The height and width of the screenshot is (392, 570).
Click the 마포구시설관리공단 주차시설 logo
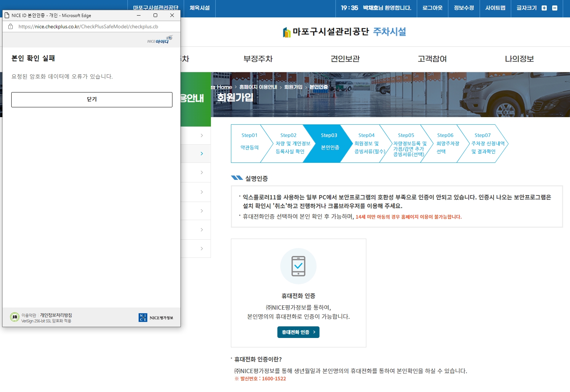point(344,32)
